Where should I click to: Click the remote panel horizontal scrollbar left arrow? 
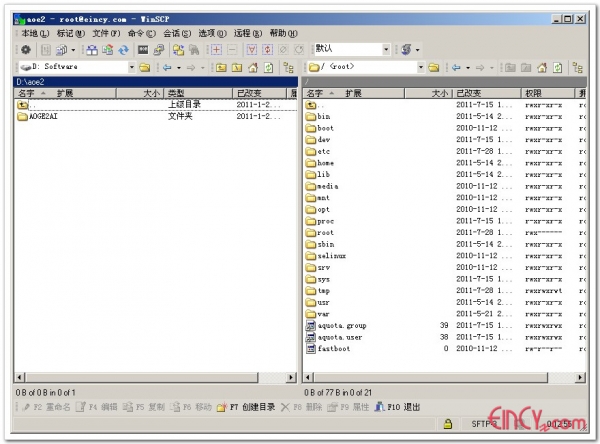coord(308,377)
